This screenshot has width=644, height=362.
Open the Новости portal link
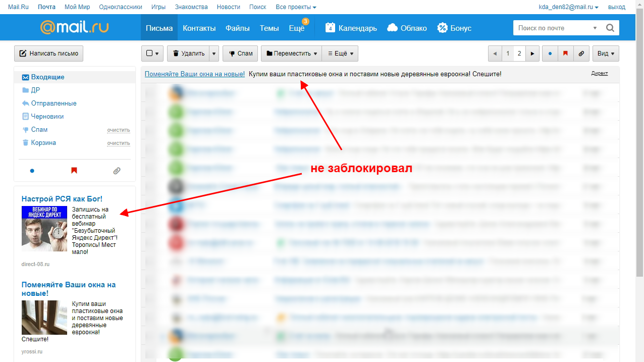coord(229,7)
